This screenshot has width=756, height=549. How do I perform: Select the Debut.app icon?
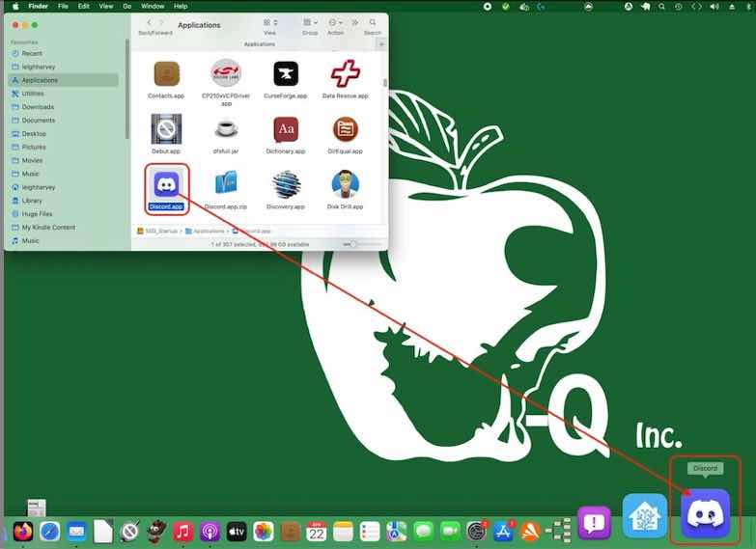point(166,128)
